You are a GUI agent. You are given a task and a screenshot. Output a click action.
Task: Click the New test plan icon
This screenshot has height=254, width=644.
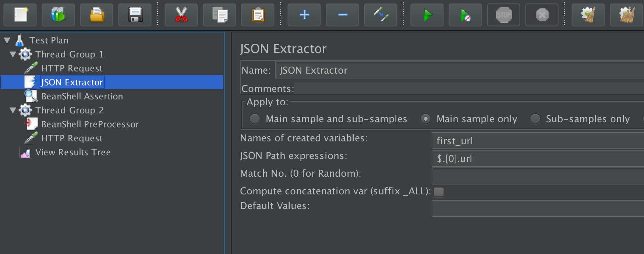[20, 15]
